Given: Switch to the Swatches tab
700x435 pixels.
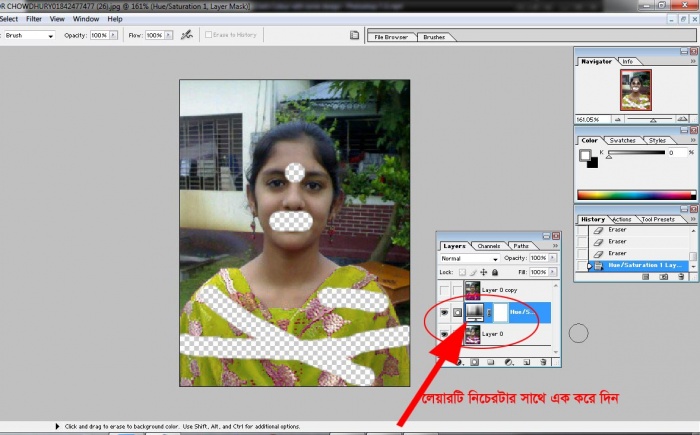Looking at the screenshot, I should click(x=622, y=140).
